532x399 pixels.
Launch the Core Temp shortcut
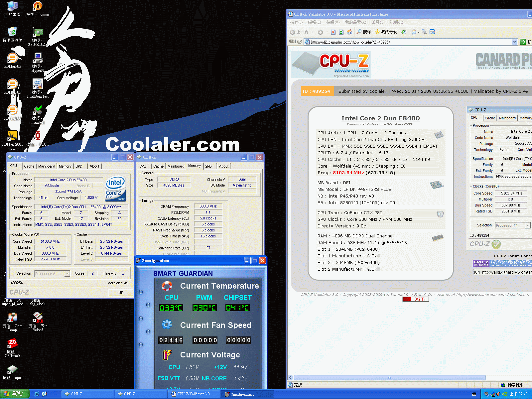click(12, 322)
